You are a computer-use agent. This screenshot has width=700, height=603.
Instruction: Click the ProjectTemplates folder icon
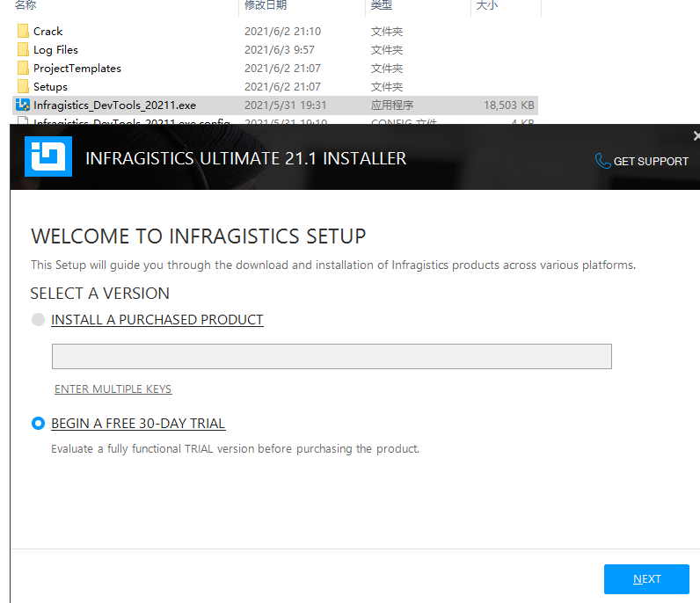23,69
